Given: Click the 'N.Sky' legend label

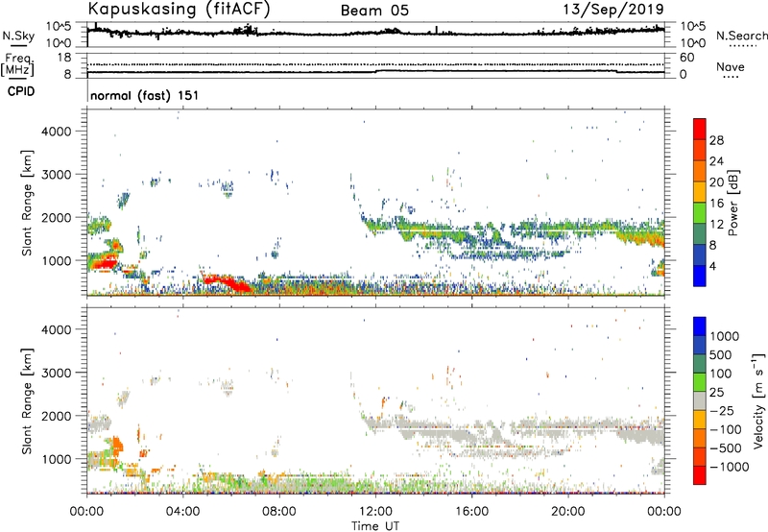Looking at the screenshot, I should pyautogui.click(x=18, y=36).
